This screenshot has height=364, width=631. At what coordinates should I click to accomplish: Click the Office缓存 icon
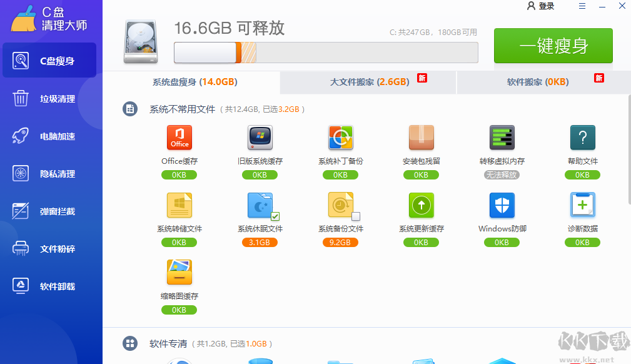tap(179, 138)
